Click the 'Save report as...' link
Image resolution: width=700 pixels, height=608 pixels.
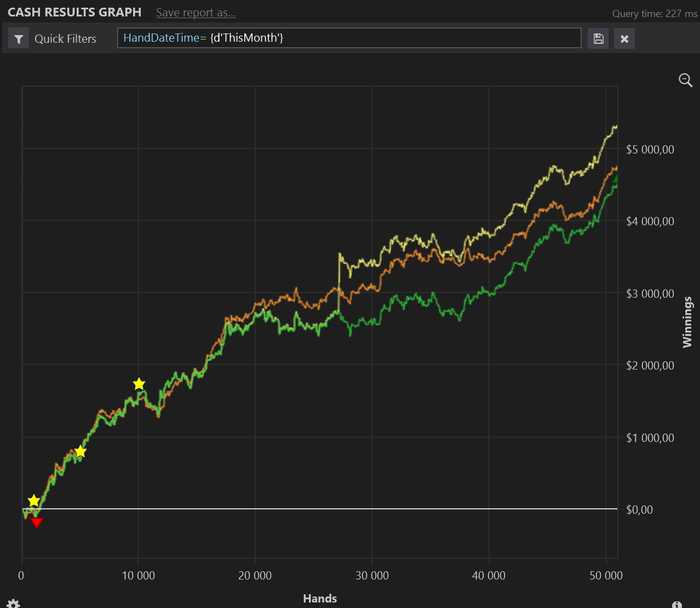pyautogui.click(x=196, y=13)
